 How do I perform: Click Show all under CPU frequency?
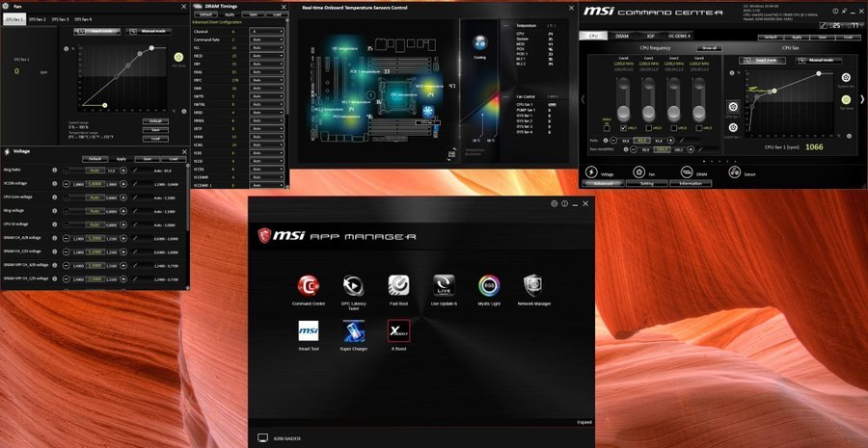pos(710,47)
